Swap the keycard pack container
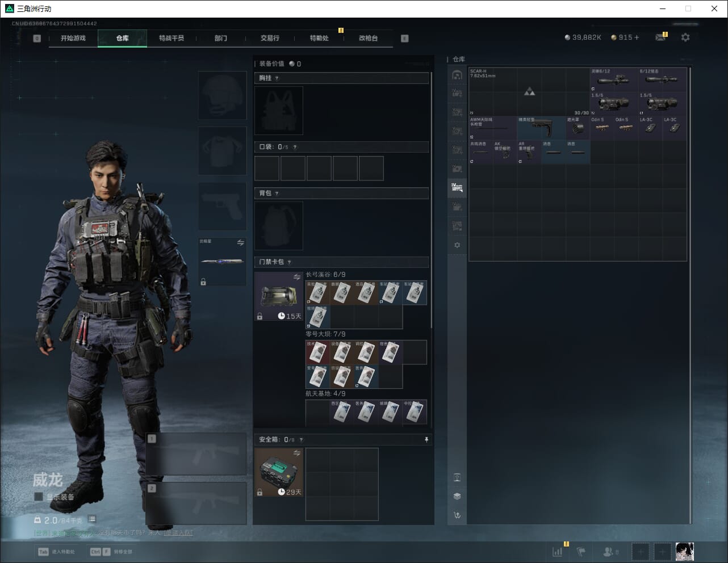The width and height of the screenshot is (728, 563). [x=296, y=277]
